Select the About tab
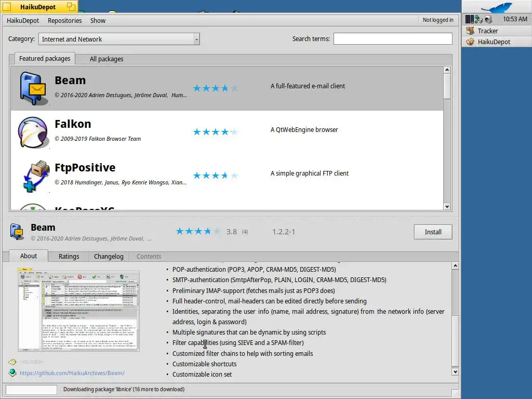This screenshot has height=399, width=532. pyautogui.click(x=29, y=256)
